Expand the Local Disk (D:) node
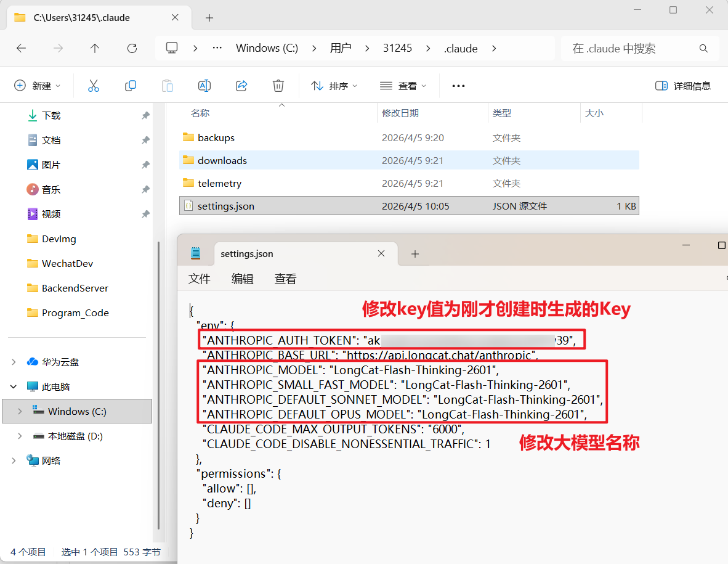This screenshot has width=728, height=564. click(20, 436)
